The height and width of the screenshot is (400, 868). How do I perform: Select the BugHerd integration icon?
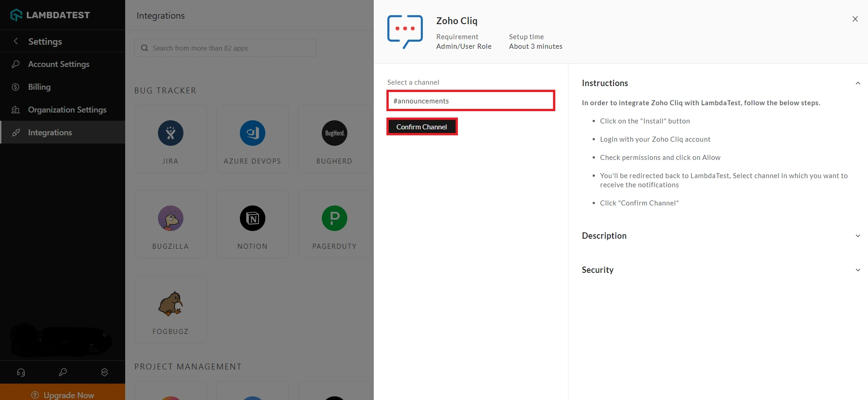point(335,133)
